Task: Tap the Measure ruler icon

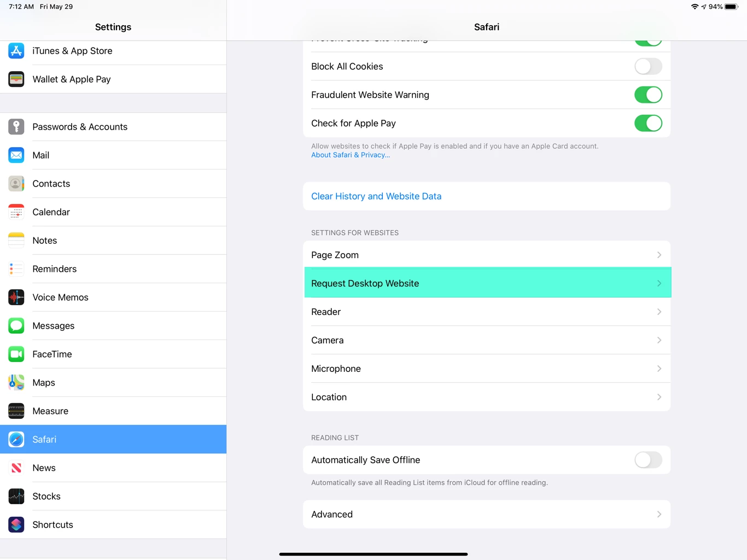Action: click(16, 411)
